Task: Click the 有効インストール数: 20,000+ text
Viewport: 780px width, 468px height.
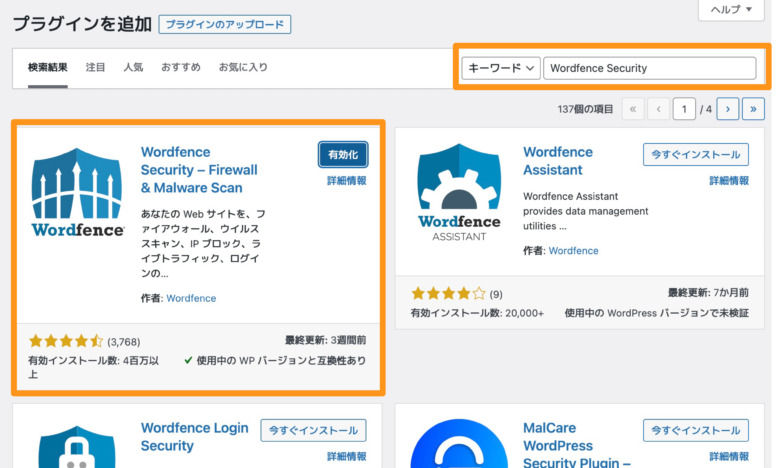Action: tap(477, 313)
